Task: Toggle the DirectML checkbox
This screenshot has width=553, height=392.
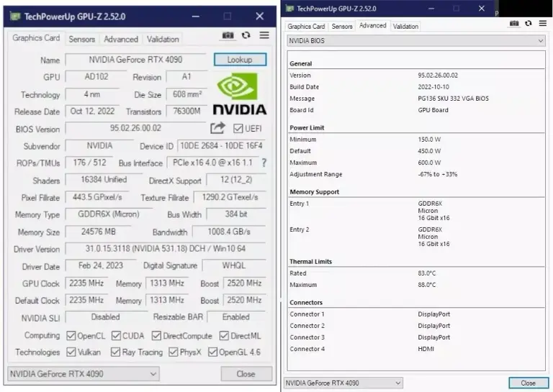Action: (224, 336)
